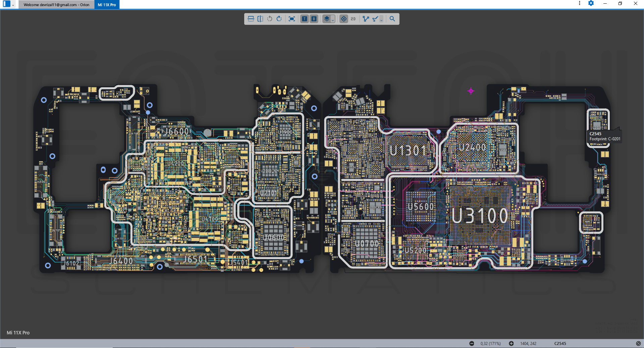Select the U4700 component
644x348 pixels.
pyautogui.click(x=210, y=219)
